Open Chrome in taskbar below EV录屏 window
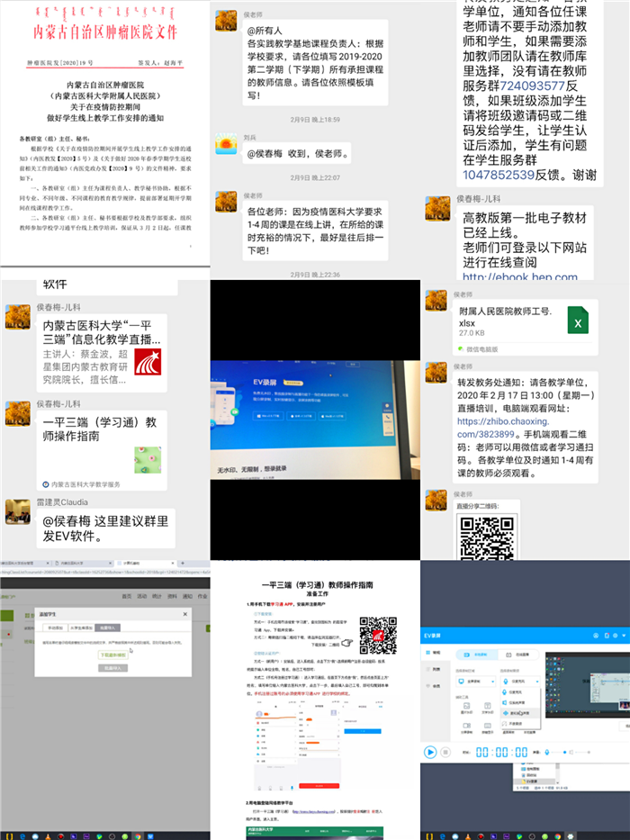 click(x=558, y=836)
